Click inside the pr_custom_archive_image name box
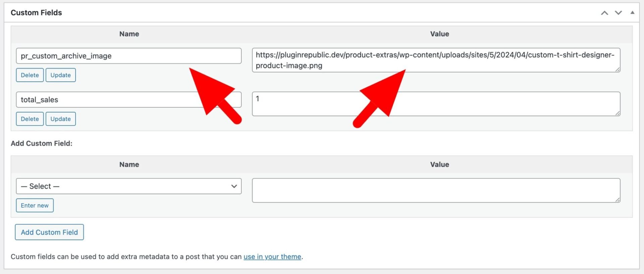Image resolution: width=644 pixels, height=274 pixels. [129, 56]
